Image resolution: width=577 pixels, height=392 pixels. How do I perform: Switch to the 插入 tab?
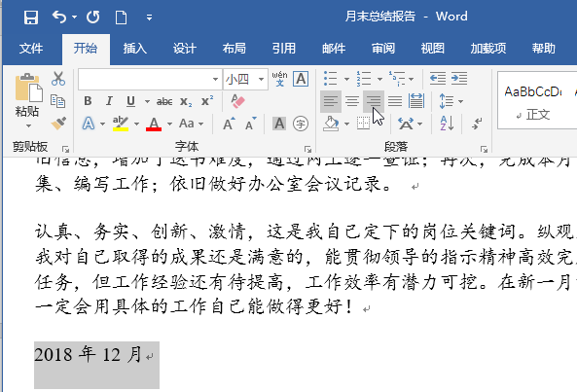tap(134, 49)
